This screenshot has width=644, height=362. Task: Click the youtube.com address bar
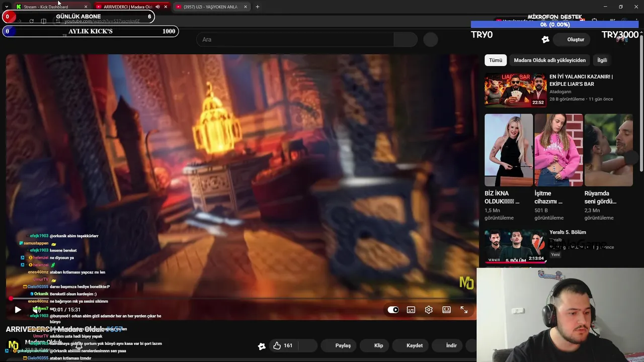(102, 22)
